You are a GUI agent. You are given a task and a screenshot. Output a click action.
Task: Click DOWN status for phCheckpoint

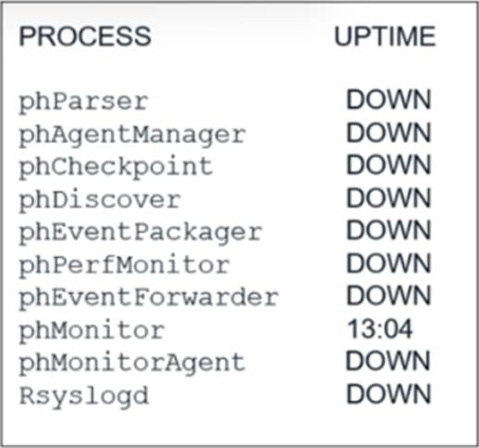click(x=388, y=165)
